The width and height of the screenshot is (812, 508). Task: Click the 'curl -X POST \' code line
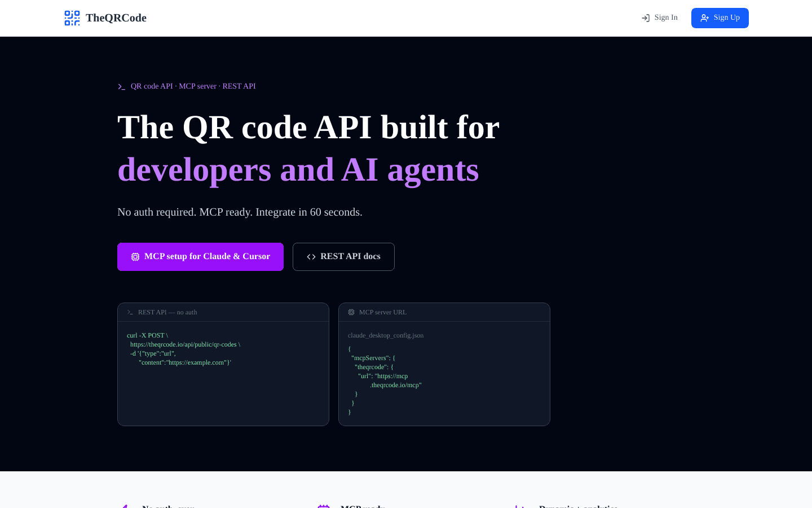pos(147,335)
